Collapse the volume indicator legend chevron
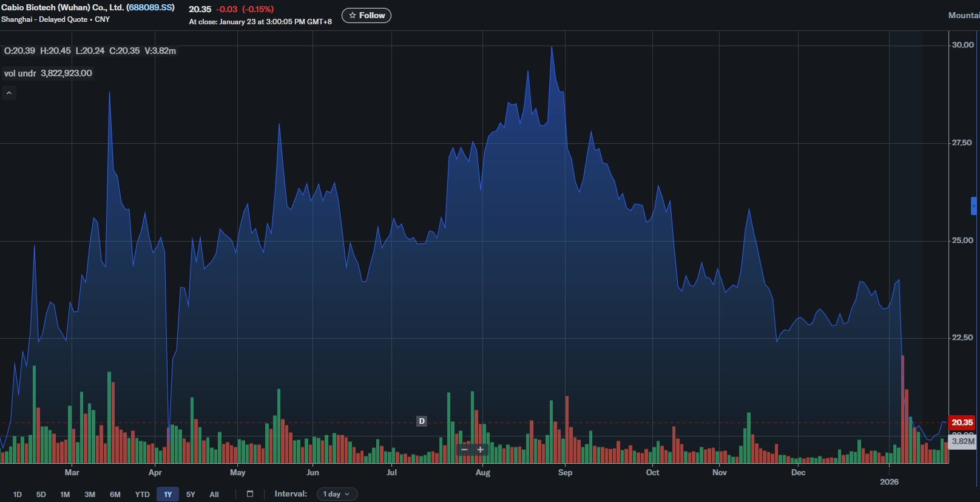980x502 pixels. [x=9, y=93]
